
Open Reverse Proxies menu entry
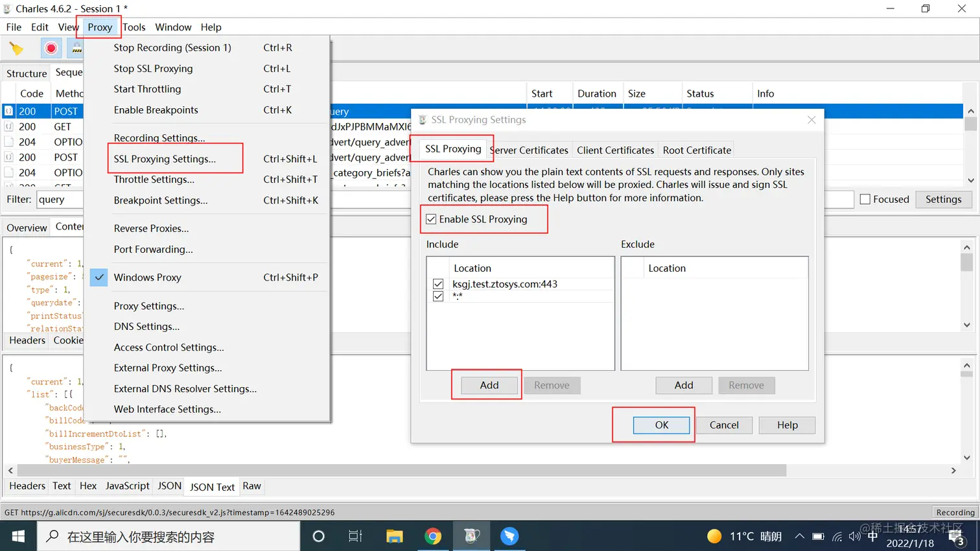pos(207,228)
